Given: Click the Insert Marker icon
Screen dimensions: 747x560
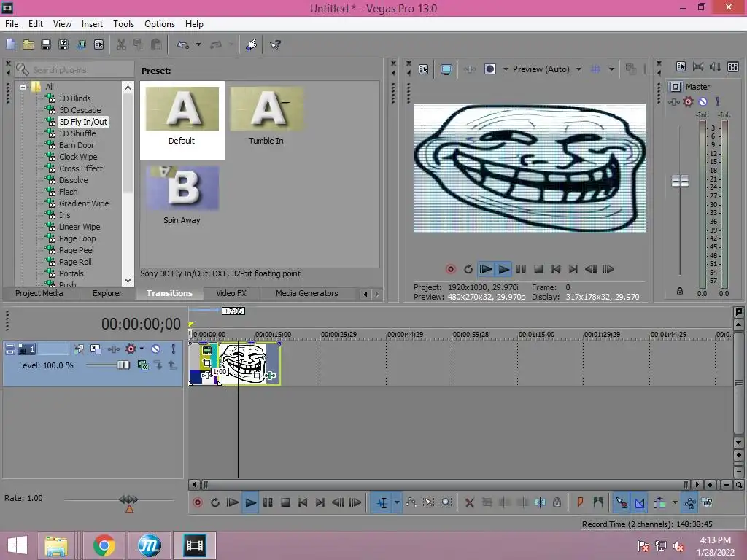Looking at the screenshot, I should pos(580,502).
